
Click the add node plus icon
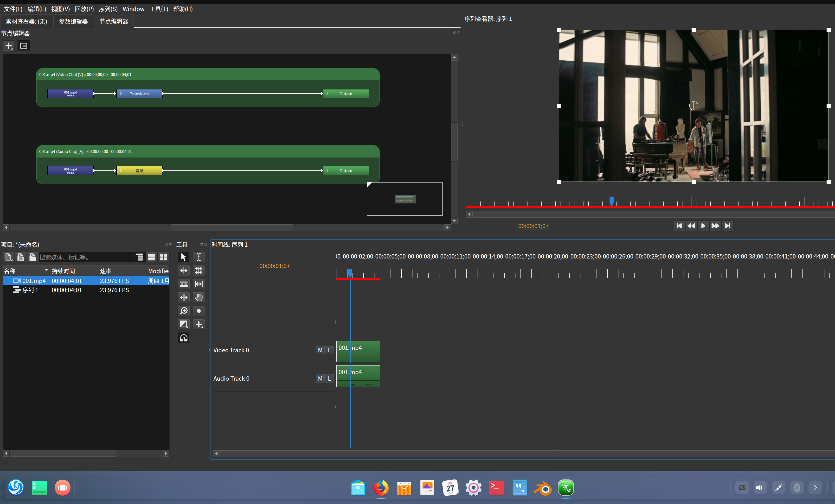click(9, 46)
